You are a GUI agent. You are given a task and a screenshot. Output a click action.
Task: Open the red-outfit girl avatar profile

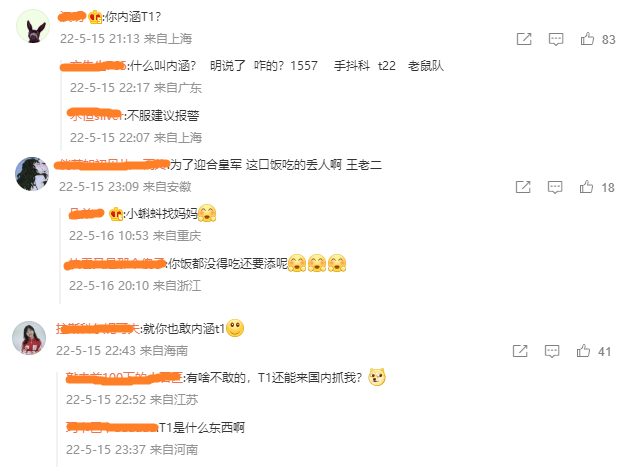[29, 338]
